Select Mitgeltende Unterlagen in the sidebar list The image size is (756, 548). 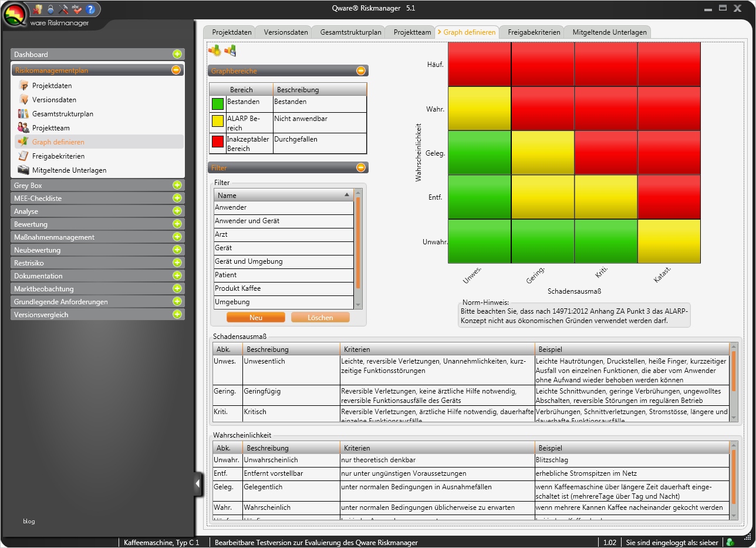pyautogui.click(x=99, y=170)
